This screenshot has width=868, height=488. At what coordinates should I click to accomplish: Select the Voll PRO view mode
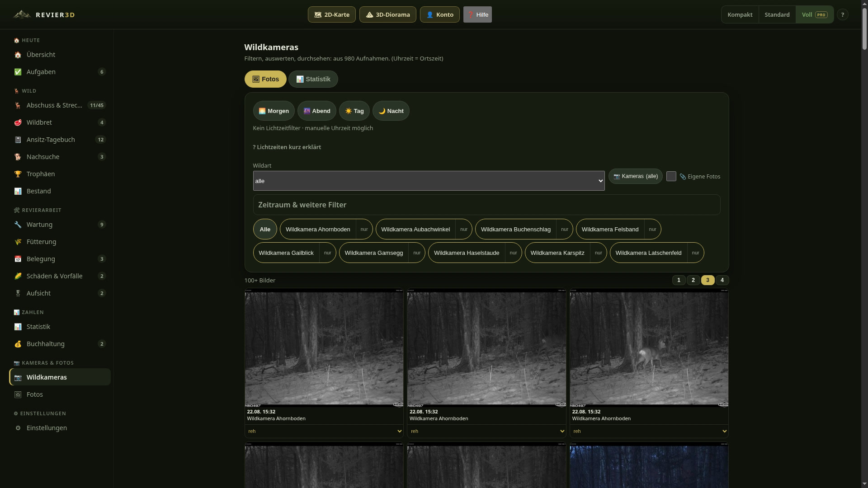814,14
